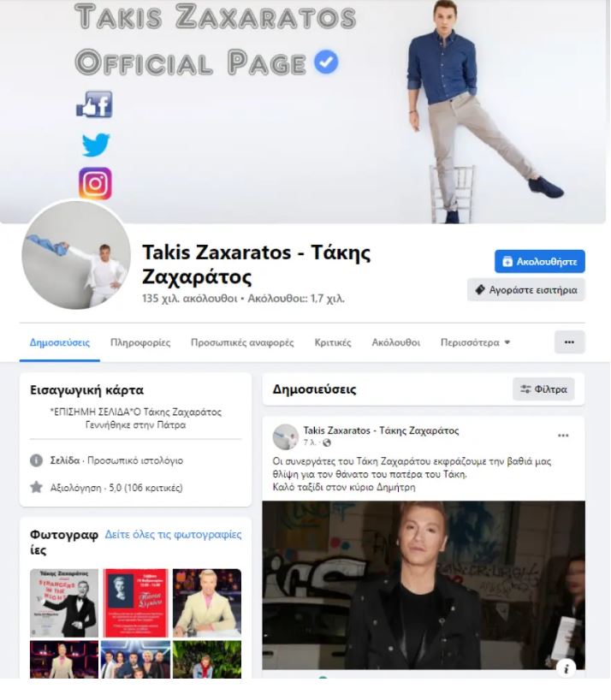Image resolution: width=611 pixels, height=700 pixels.
Task: Open the three-dots page options menu
Action: (x=569, y=342)
